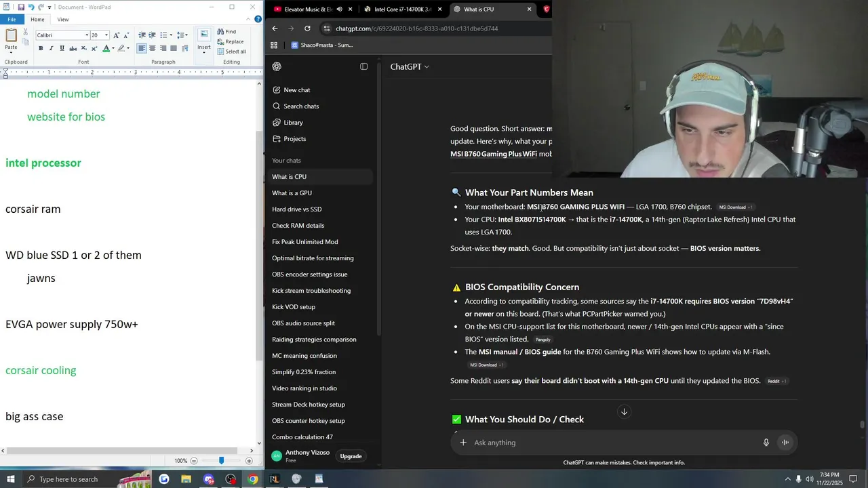The image size is (868, 488).
Task: Grow font size in WordPad
Action: pos(116,35)
